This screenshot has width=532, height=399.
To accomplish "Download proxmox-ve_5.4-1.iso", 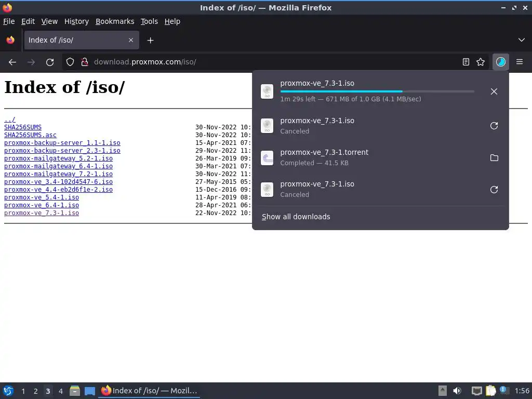I will coord(42,197).
